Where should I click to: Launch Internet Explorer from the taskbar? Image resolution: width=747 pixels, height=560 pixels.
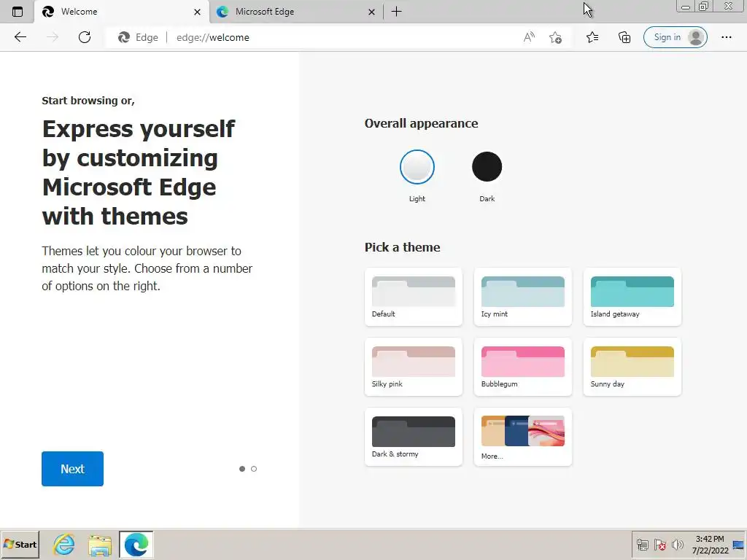point(64,544)
